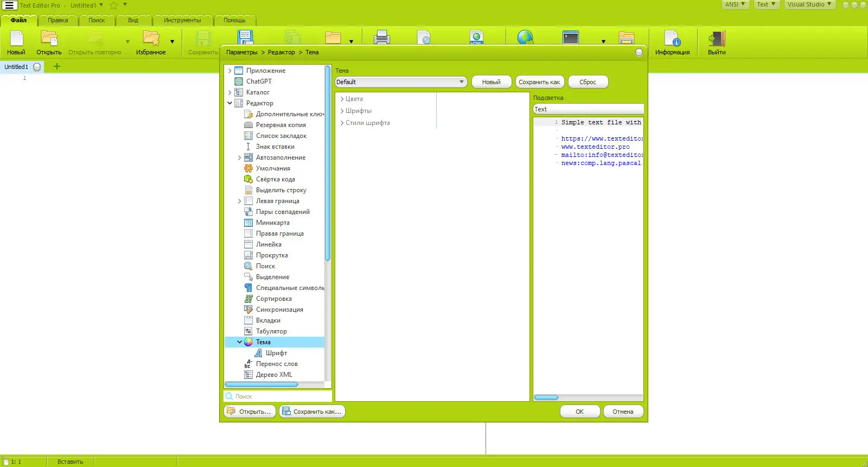868x467 pixels.
Task: Select Миникарта tree item
Action: pos(272,223)
